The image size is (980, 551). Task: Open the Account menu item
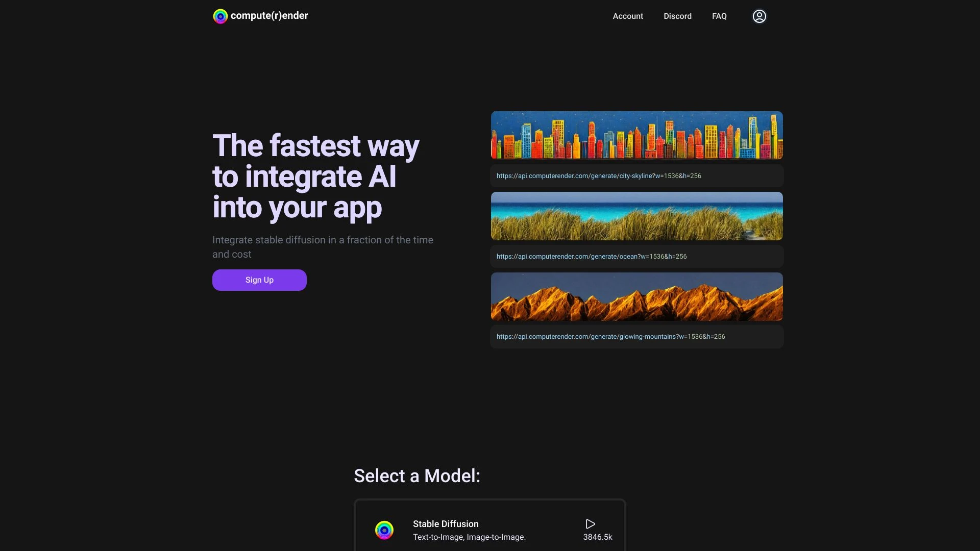tap(627, 16)
